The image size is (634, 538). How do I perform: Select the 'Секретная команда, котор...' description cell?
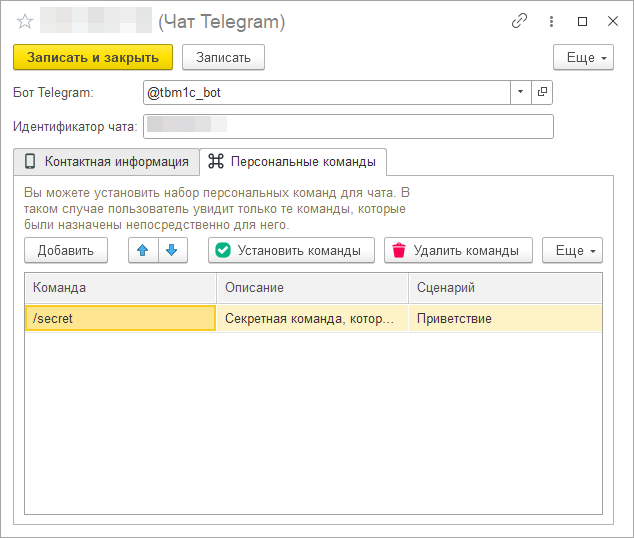(x=312, y=319)
